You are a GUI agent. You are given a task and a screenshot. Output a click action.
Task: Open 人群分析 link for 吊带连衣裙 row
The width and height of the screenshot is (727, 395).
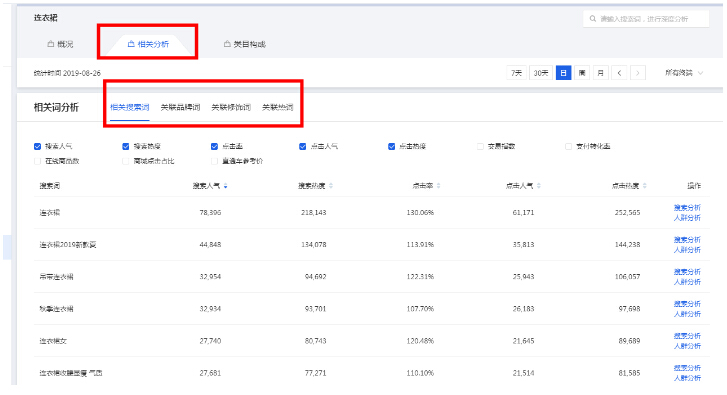[687, 282]
